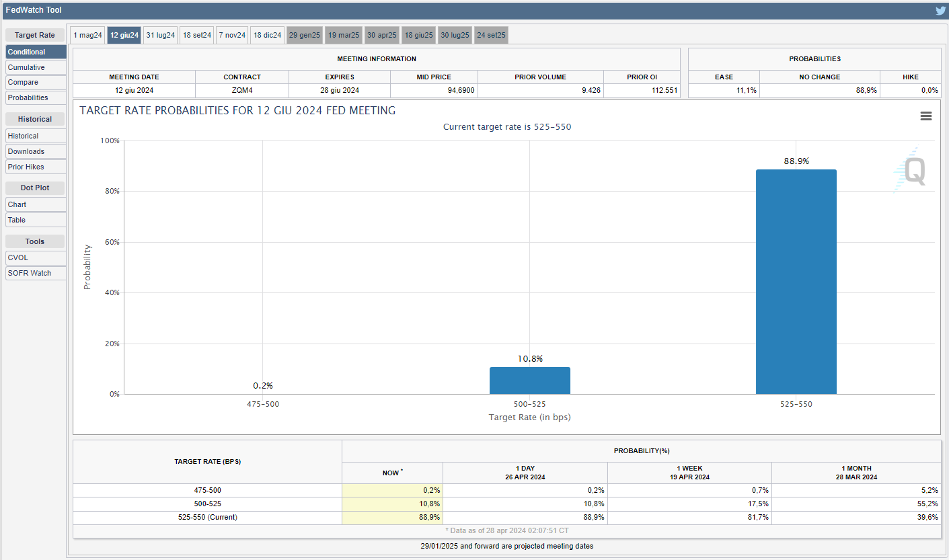Viewport: 949px width, 560px height.
Task: Open the Cumulative view
Action: 36,67
